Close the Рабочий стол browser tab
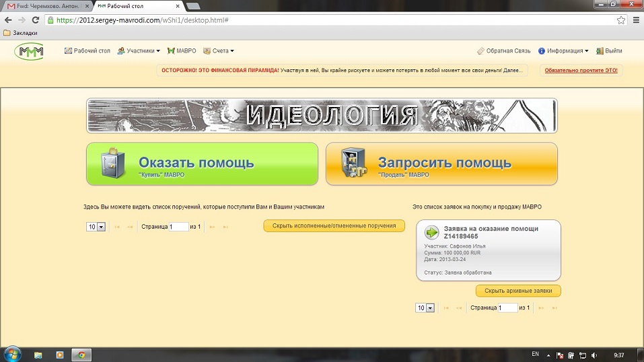644x362 pixels. pos(178,6)
